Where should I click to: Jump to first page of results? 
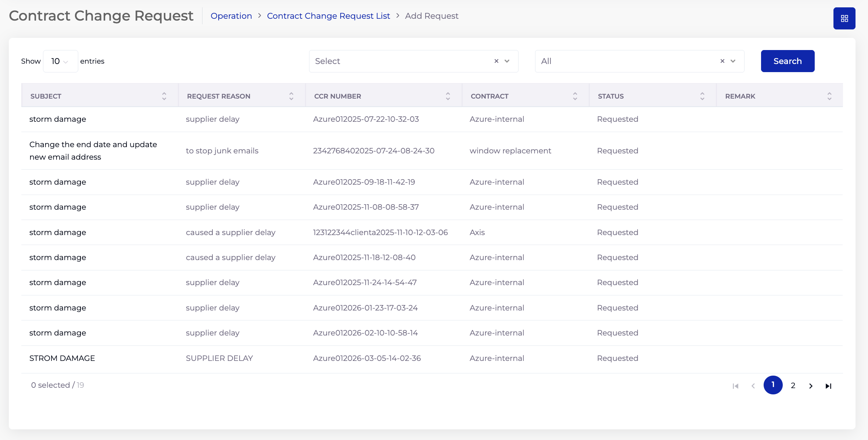click(735, 386)
